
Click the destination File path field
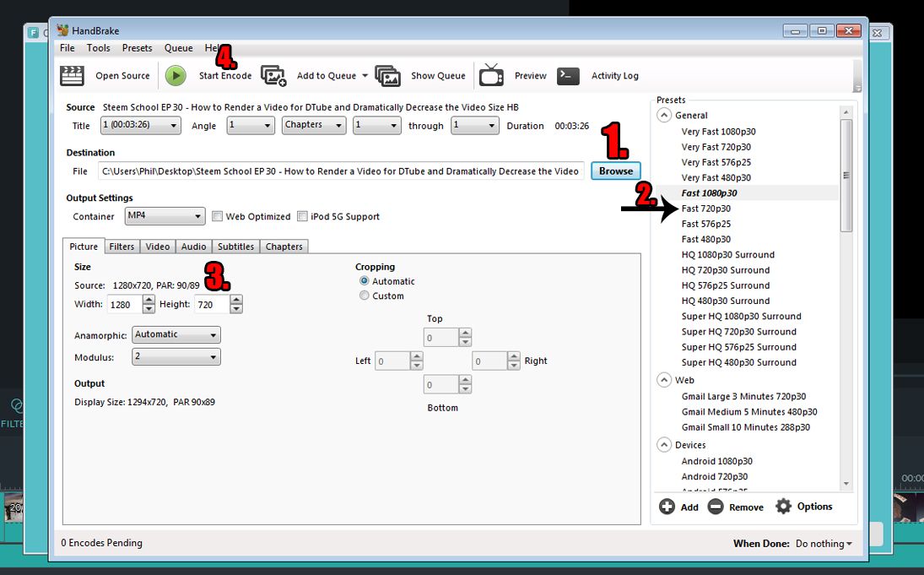click(341, 171)
